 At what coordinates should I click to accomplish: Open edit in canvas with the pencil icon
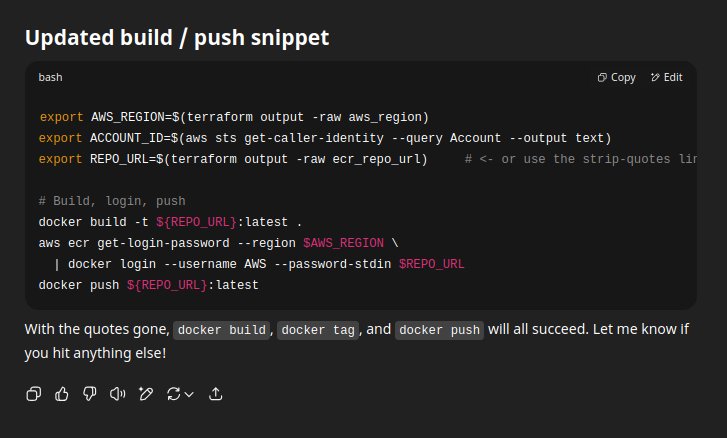(146, 394)
